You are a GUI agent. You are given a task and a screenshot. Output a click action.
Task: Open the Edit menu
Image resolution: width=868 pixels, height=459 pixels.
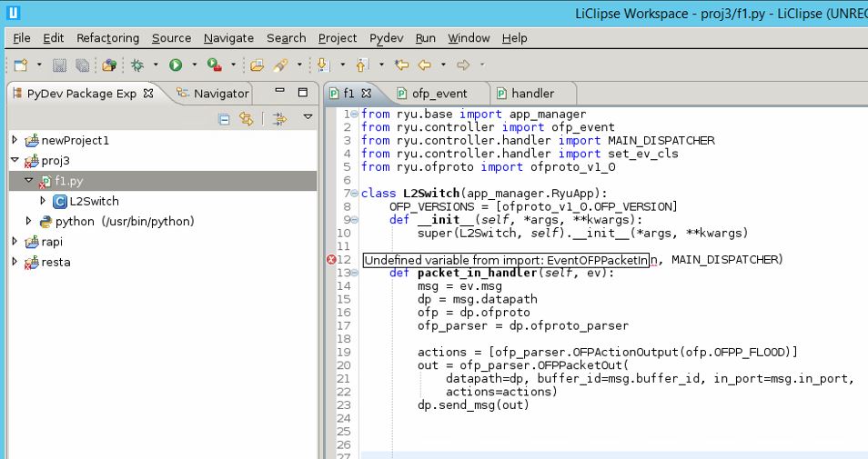(53, 38)
